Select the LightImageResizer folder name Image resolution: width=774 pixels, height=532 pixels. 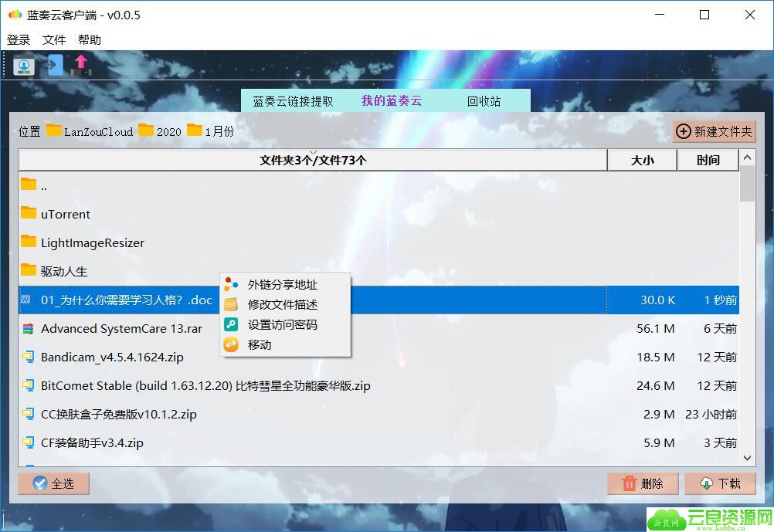click(x=92, y=242)
